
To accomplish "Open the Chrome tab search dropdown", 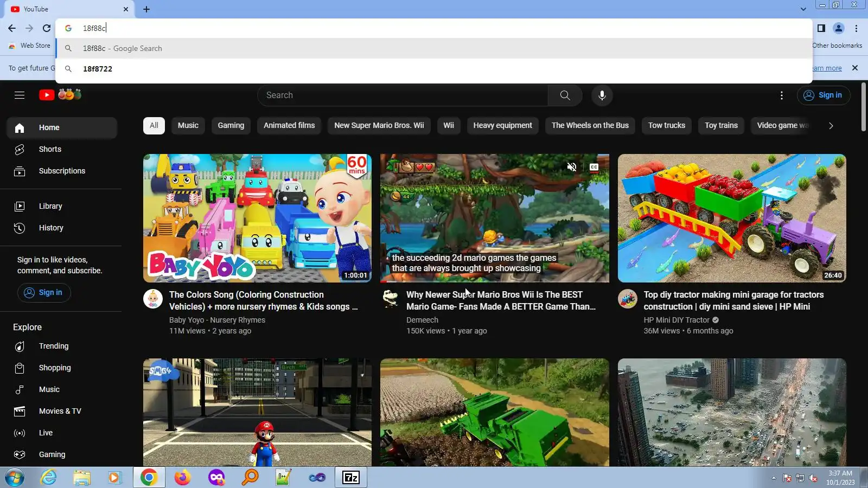I will pos(803,9).
